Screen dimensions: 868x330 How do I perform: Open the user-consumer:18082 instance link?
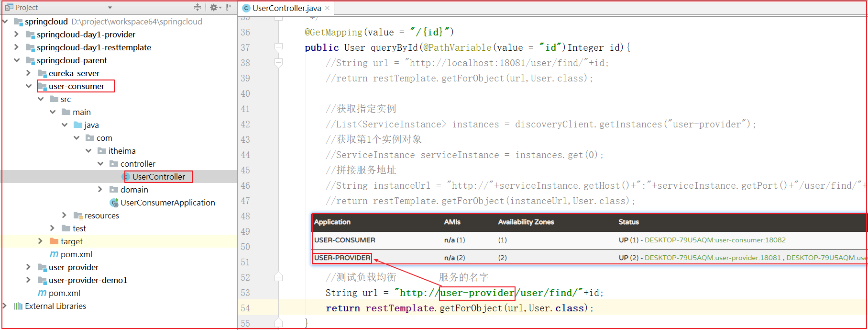714,240
